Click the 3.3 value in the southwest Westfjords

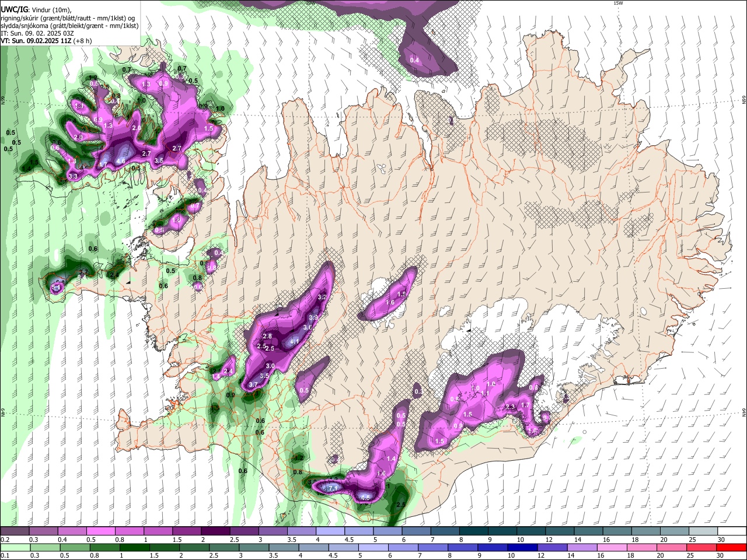point(73,176)
